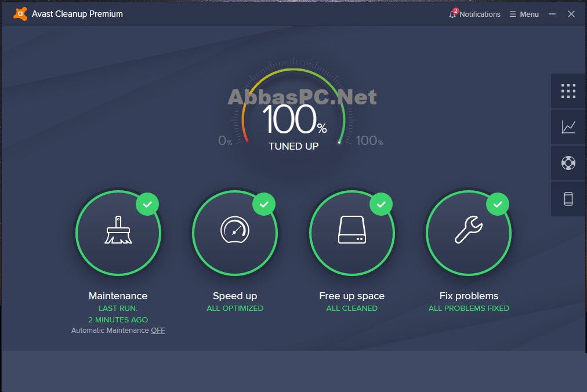This screenshot has height=392, width=587.
Task: Click the 2 MINUTES AGO text
Action: pos(118,320)
